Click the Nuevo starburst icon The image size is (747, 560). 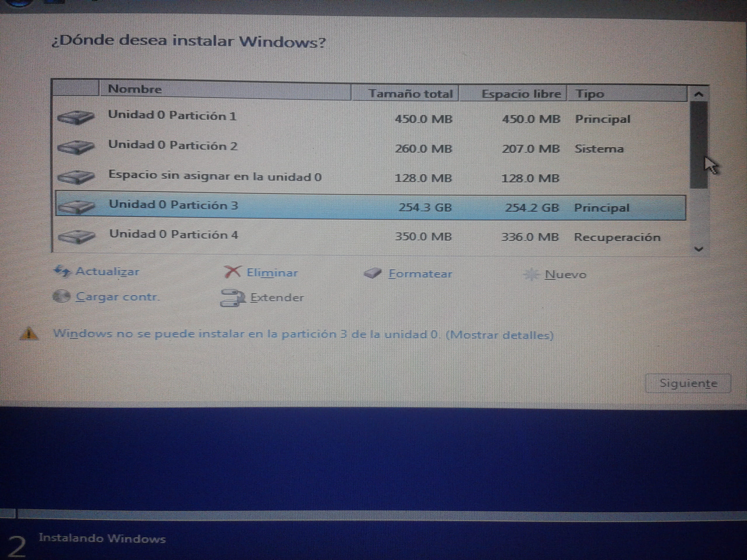(x=531, y=274)
